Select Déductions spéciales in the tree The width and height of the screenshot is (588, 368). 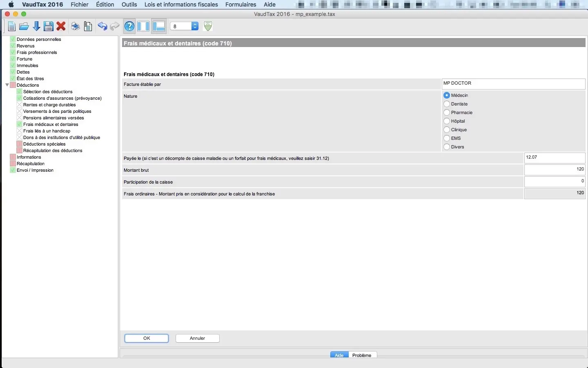pyautogui.click(x=45, y=144)
